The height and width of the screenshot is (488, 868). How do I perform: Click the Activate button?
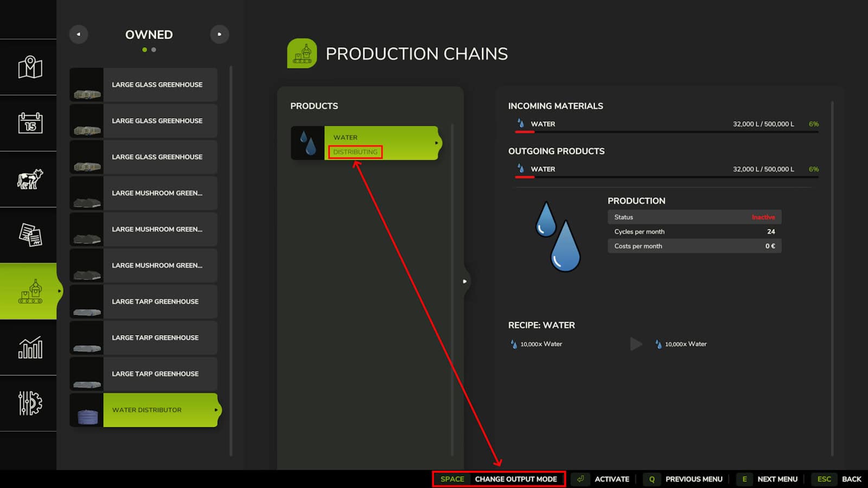coord(603,479)
